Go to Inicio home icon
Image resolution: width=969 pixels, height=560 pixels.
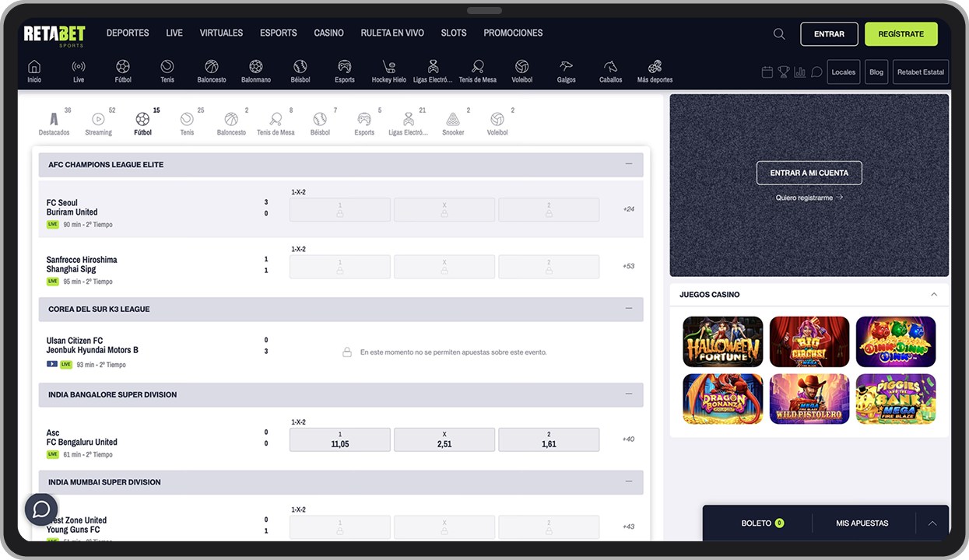[x=34, y=72]
